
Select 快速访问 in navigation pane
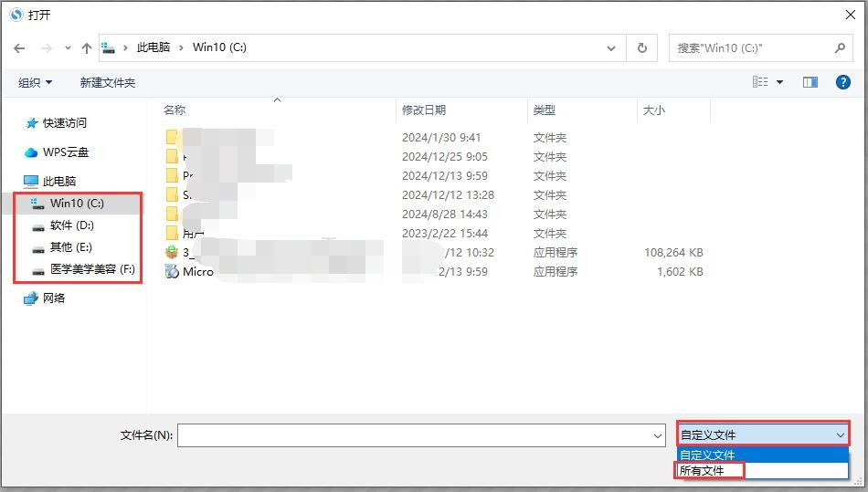(x=64, y=123)
